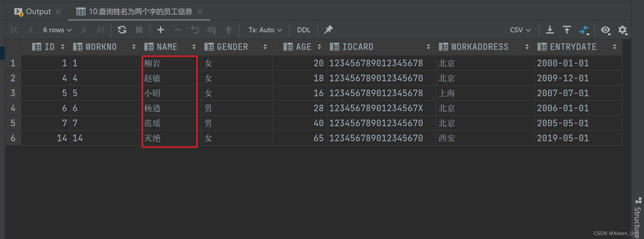Sort by the AGE column header
This screenshot has height=239, width=644.
tap(299, 47)
